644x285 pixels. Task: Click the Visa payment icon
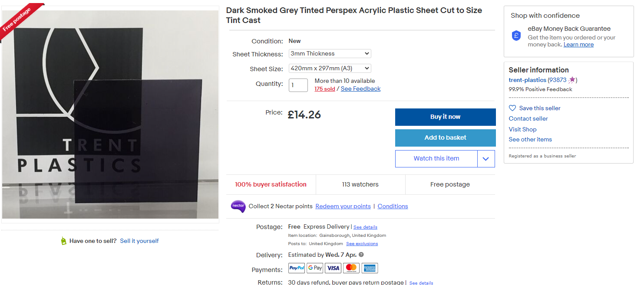pos(333,268)
